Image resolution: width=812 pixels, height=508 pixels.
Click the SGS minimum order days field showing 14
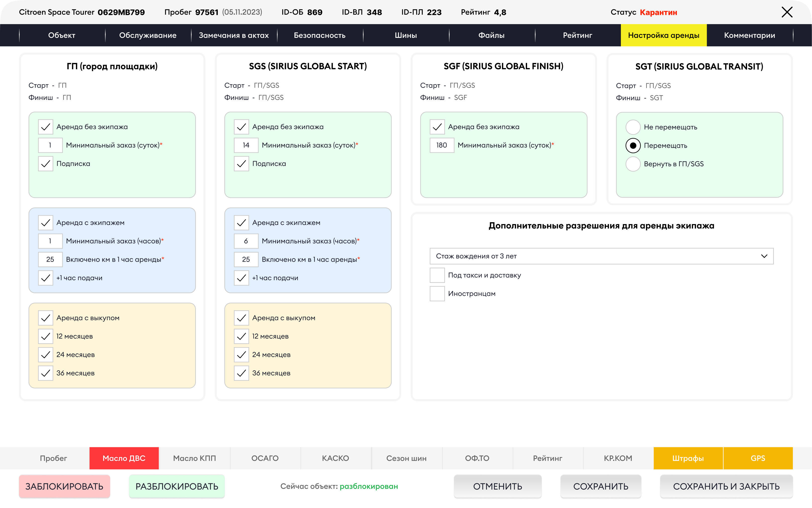tap(246, 145)
